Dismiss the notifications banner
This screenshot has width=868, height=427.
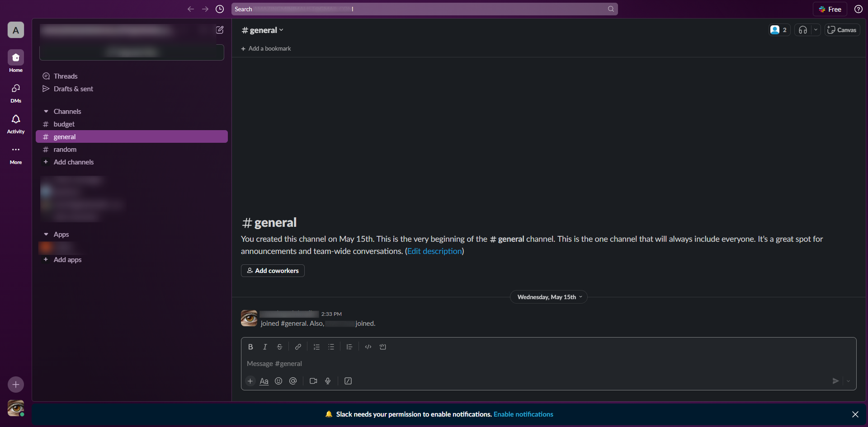855,414
